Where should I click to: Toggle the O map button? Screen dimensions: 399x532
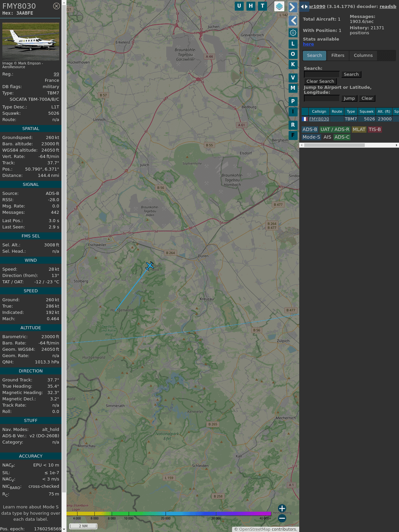293,54
